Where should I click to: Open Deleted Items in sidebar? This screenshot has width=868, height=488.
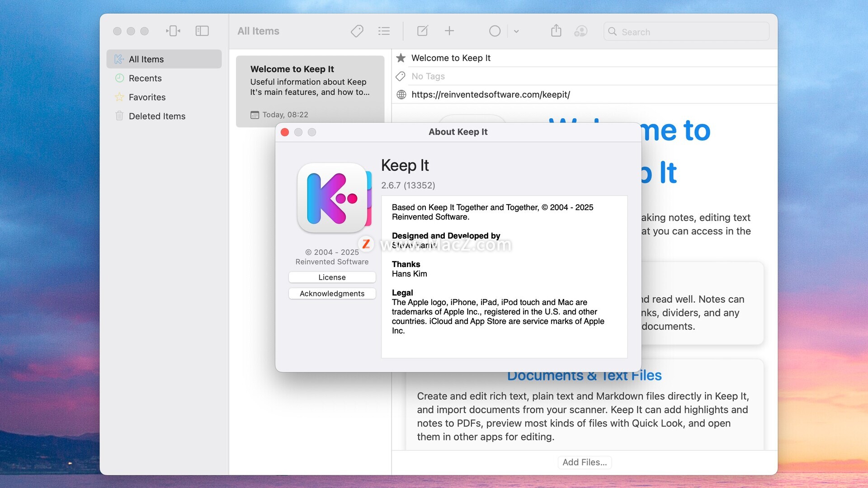pyautogui.click(x=164, y=116)
